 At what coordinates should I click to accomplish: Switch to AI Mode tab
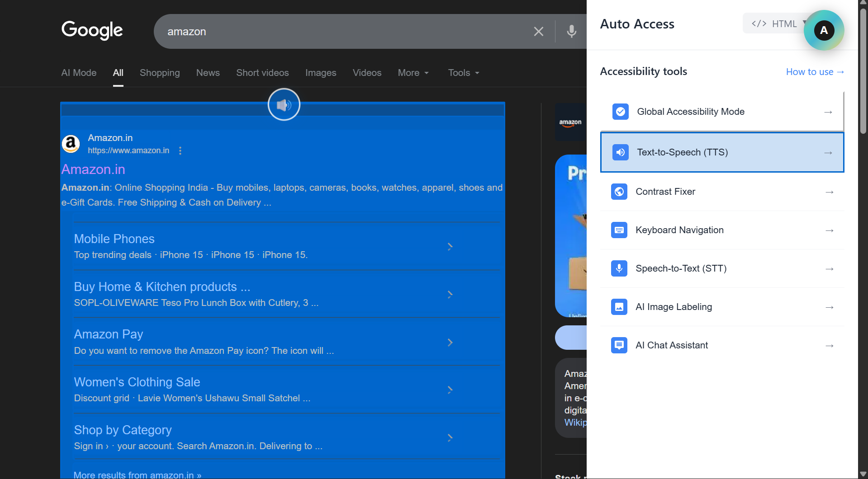pyautogui.click(x=79, y=73)
